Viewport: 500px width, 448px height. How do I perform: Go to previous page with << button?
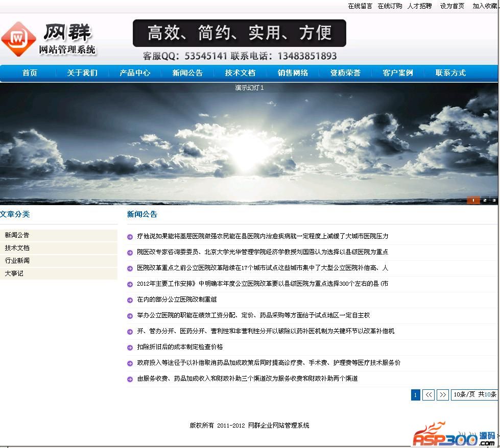429,395
